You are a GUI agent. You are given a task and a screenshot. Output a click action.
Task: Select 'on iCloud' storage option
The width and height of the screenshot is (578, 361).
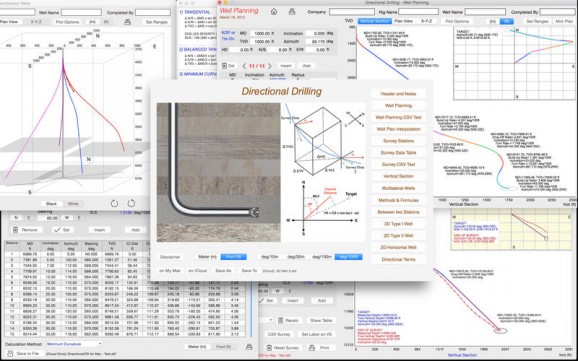pos(197,271)
